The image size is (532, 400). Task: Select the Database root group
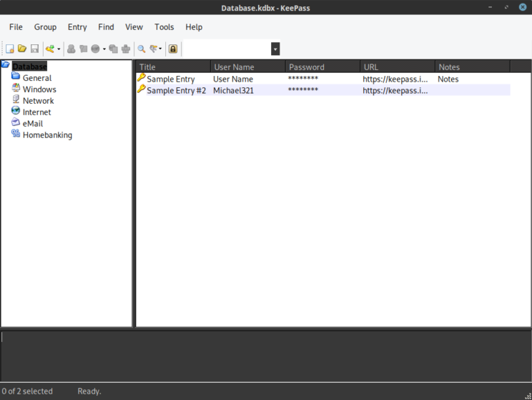click(x=29, y=67)
